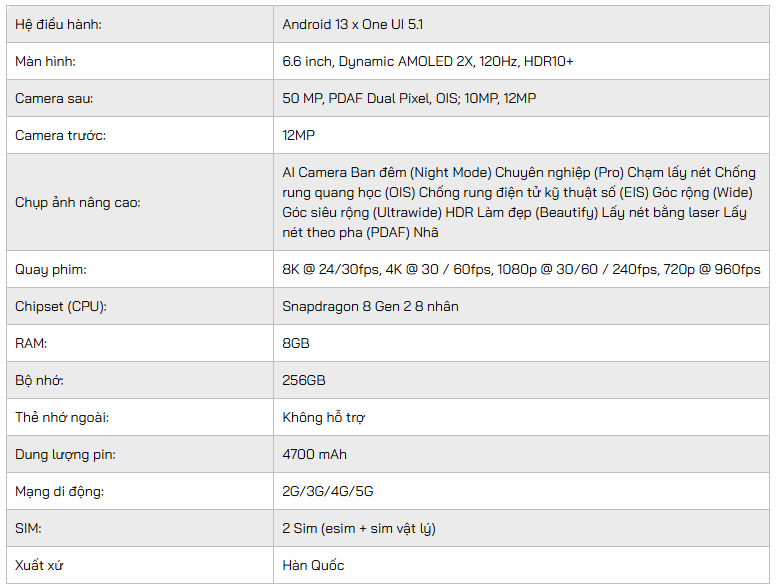
Task: Click the 'Quay phim:' row label
Action: point(50,269)
